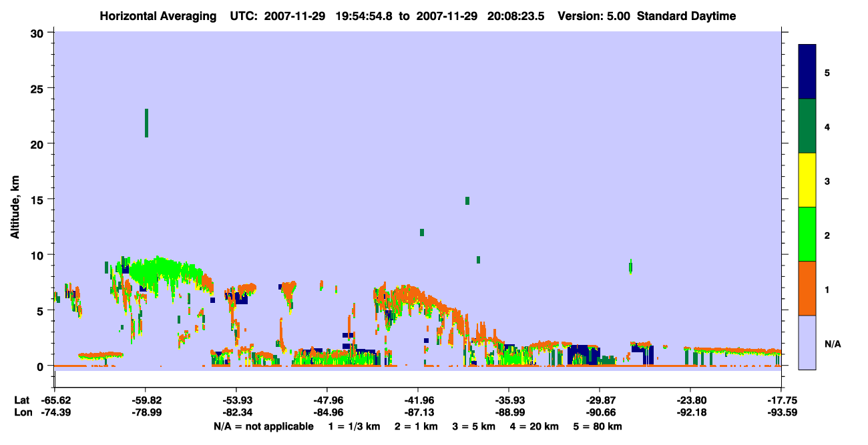Click latitude value -41.96

pos(418,400)
